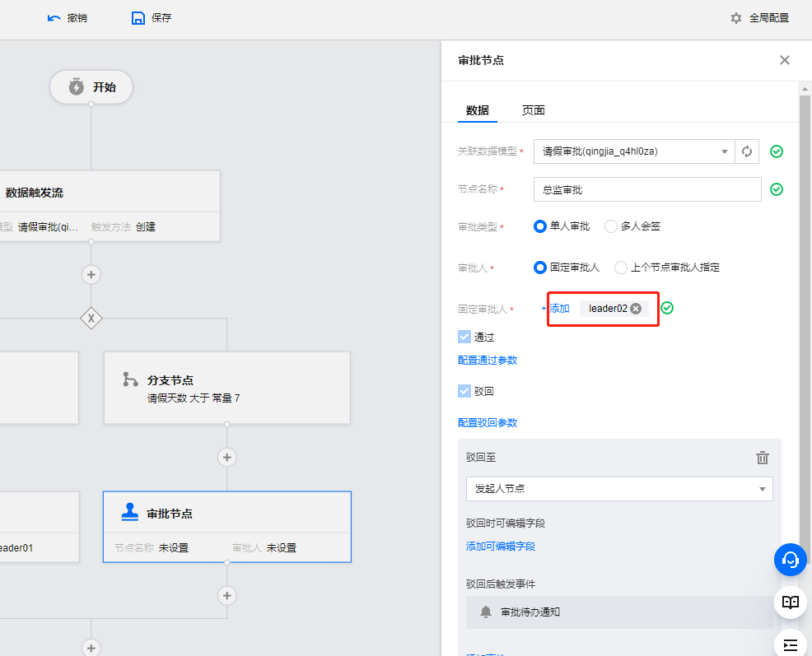Viewport: 812px width, 656px height.
Task: Select single-person approval radio
Action: tap(540, 226)
